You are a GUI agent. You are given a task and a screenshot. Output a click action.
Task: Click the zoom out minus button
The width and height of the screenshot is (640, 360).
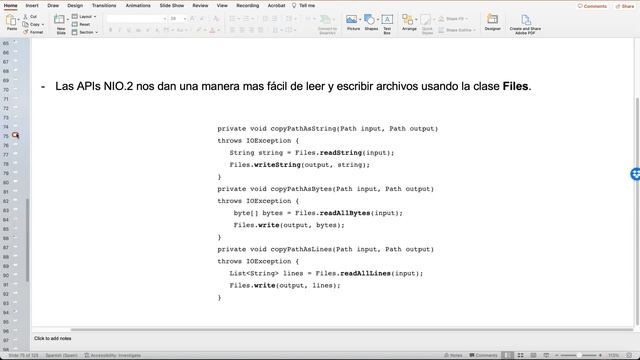tap(556, 356)
